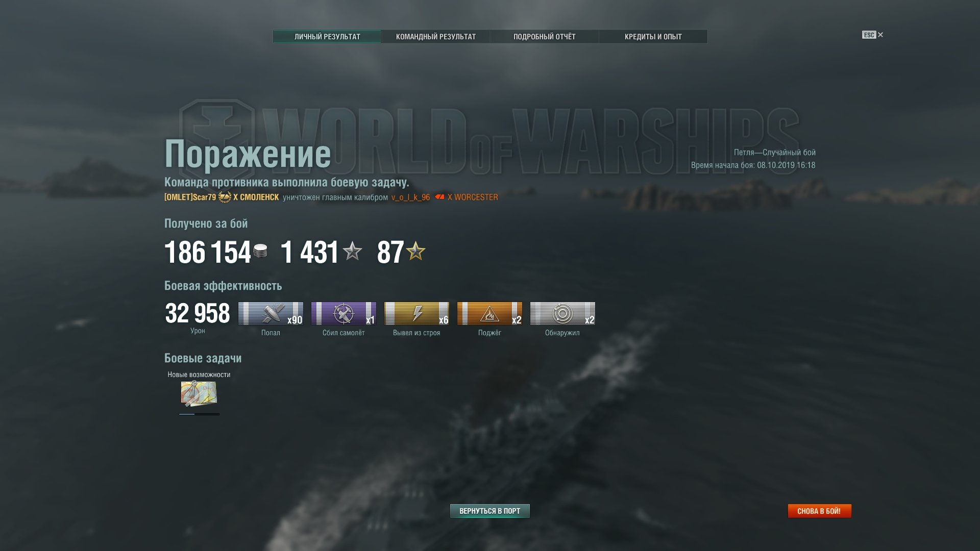Select the 'Личный результат' tab
The height and width of the screenshot is (551, 980).
(x=327, y=37)
